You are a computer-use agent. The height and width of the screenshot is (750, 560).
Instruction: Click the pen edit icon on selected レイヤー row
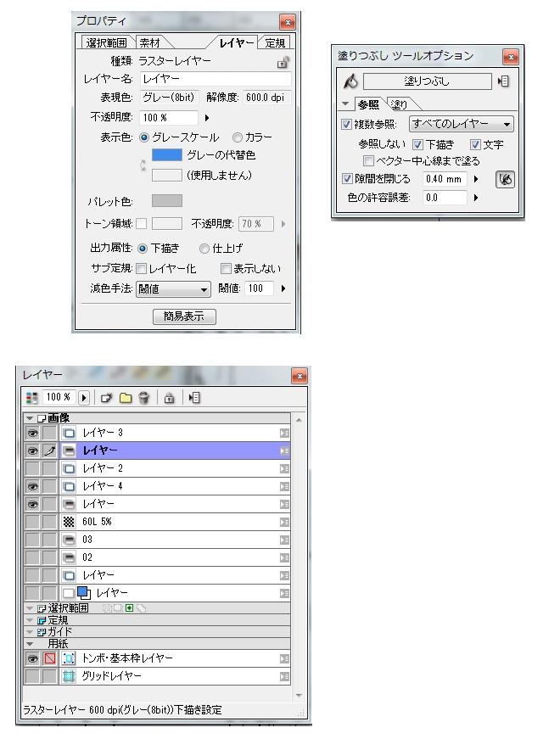tap(50, 451)
